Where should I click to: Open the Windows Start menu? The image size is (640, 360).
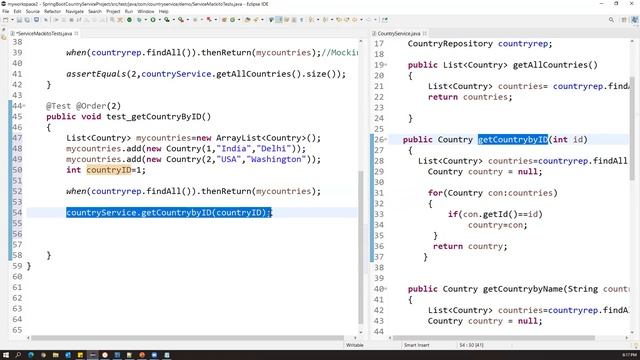point(6,355)
